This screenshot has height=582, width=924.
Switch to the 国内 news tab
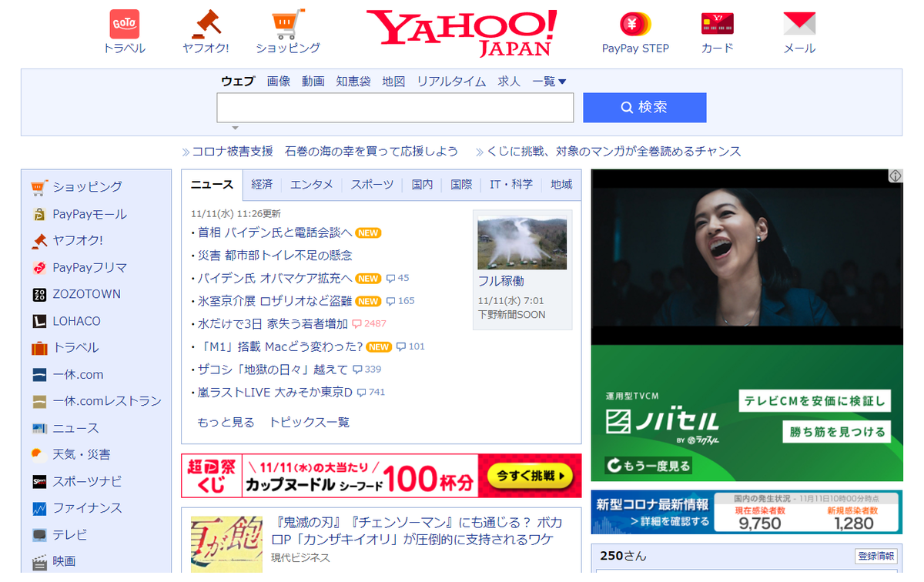tap(422, 185)
